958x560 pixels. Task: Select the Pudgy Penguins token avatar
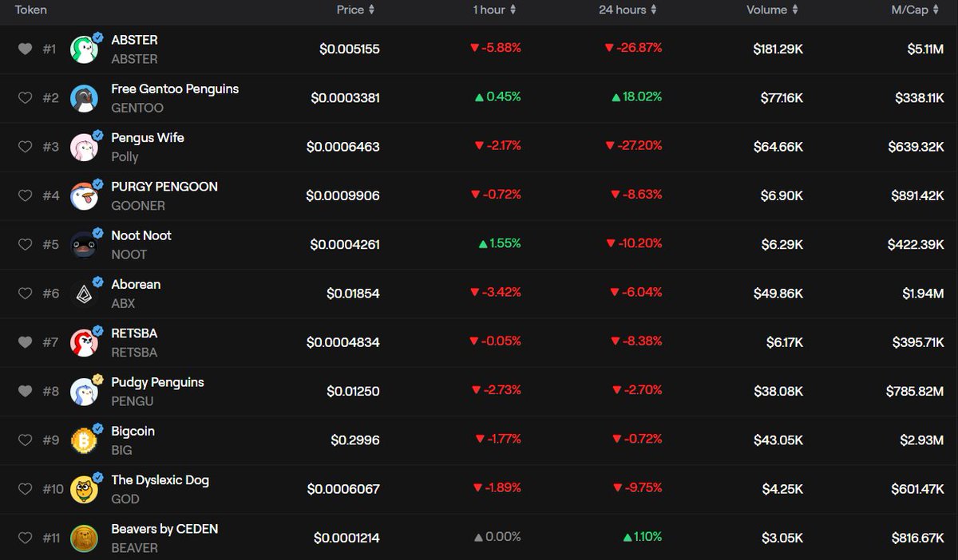click(84, 391)
